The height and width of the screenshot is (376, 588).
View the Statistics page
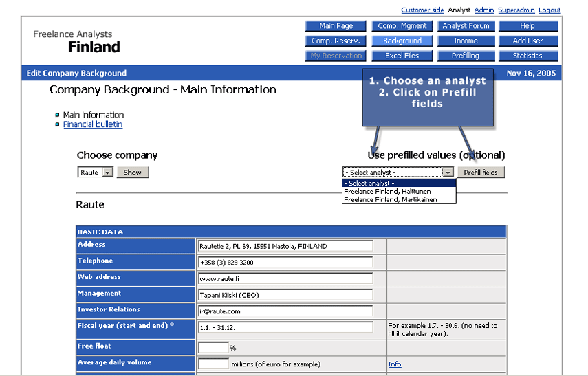point(528,56)
